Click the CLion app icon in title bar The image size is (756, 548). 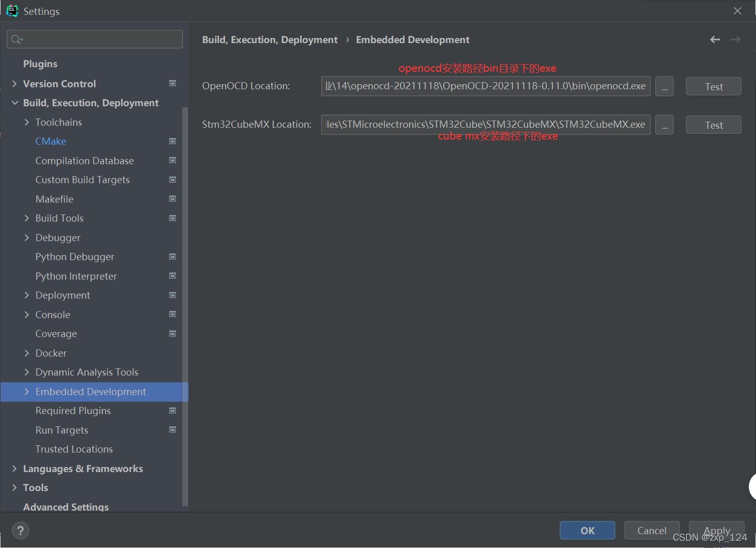coord(12,11)
